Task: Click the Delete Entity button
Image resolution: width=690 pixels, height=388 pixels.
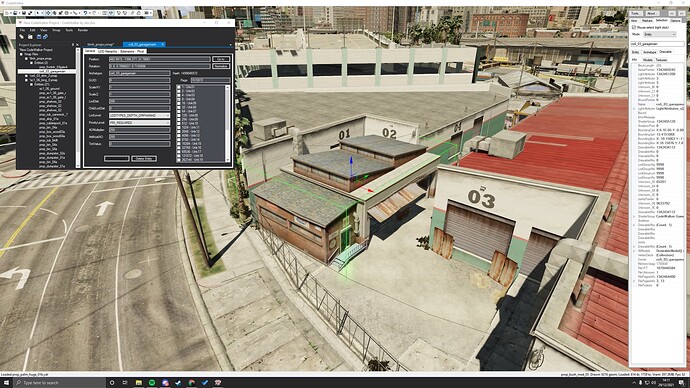Action: (144, 158)
